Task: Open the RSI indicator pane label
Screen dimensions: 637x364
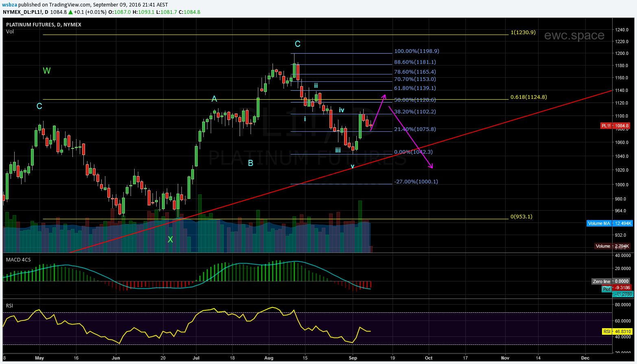Action: pos(9,305)
